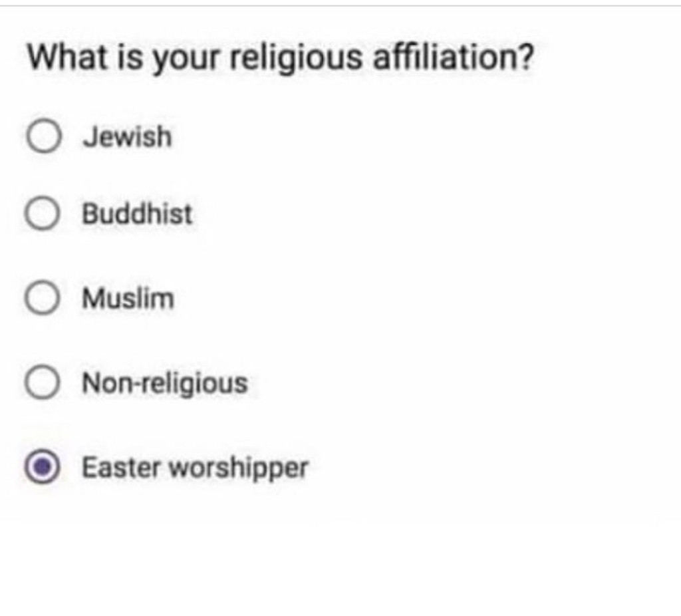Click the word 'your' in the question
Image resolution: width=681 pixels, height=616 pixels.
click(x=186, y=60)
